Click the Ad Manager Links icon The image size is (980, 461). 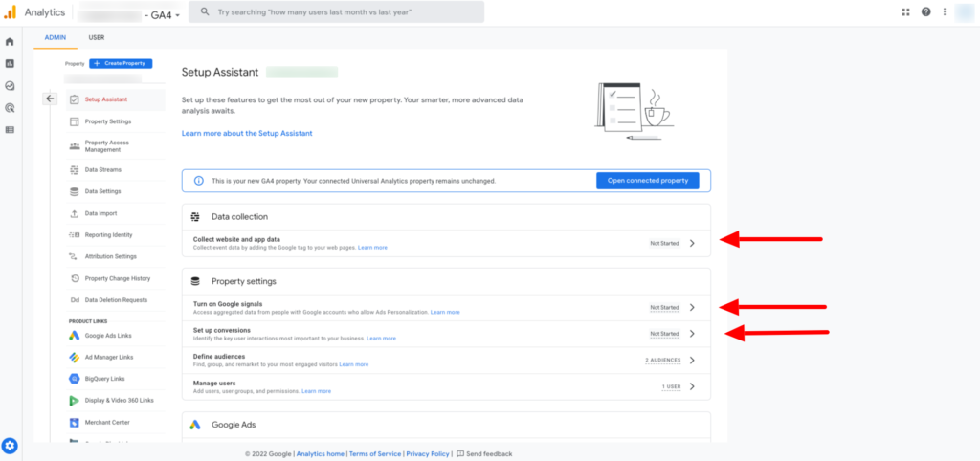point(75,358)
